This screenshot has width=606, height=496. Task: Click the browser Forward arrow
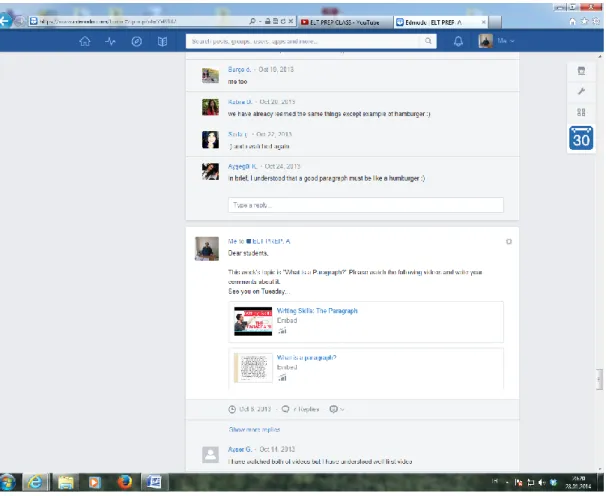(x=19, y=21)
